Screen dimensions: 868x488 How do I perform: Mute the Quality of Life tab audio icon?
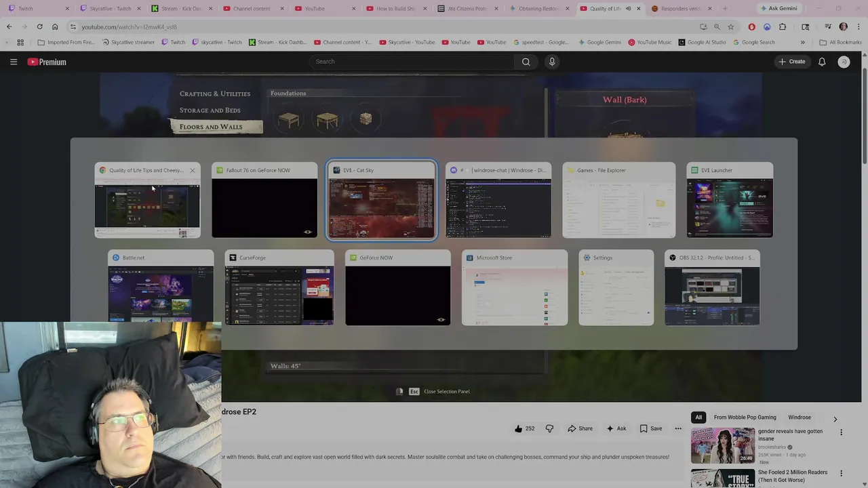click(x=628, y=9)
